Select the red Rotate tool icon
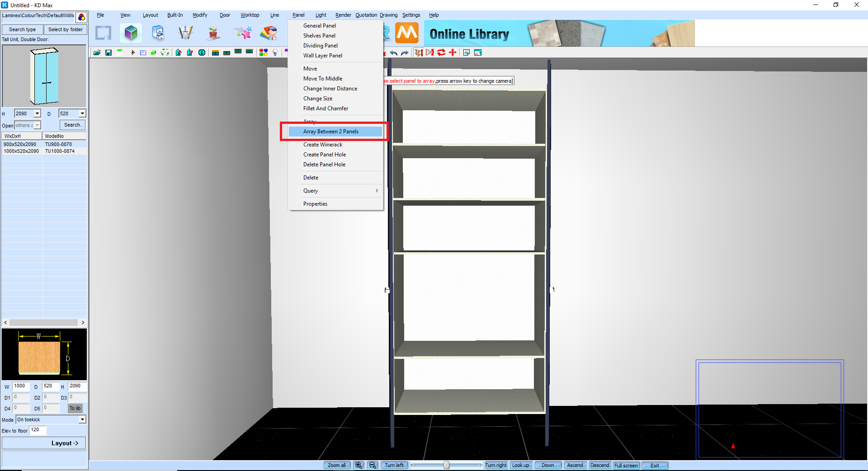This screenshot has width=868, height=471. pos(442,52)
